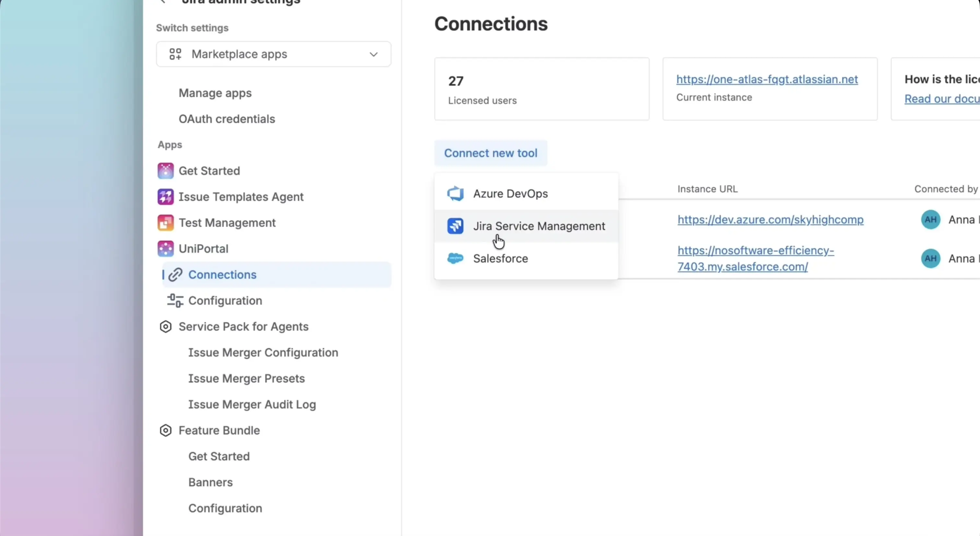Open the Marketplace apps settings dropdown
This screenshot has height=536, width=980.
[274, 54]
